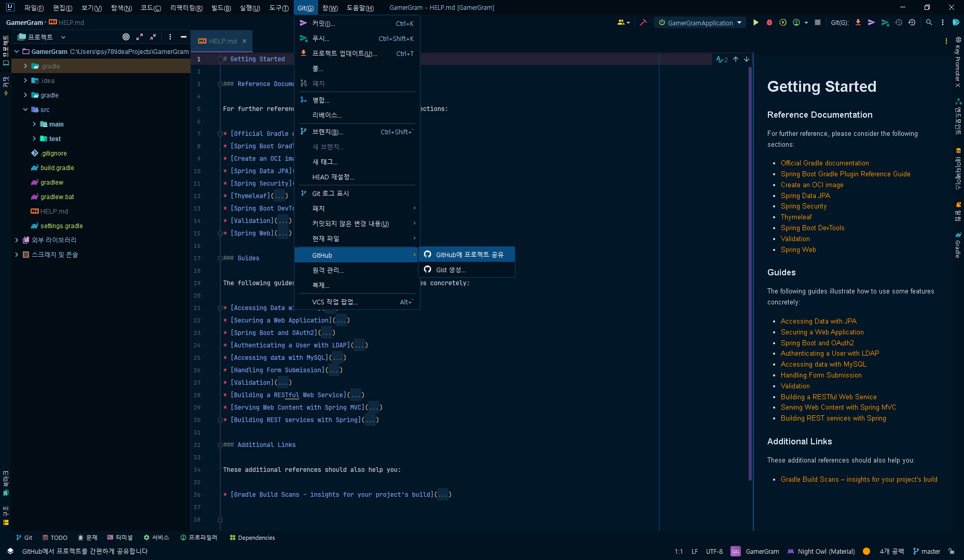Click LF line separator in status bar
Viewport: 964px width, 560px height.
click(x=695, y=551)
